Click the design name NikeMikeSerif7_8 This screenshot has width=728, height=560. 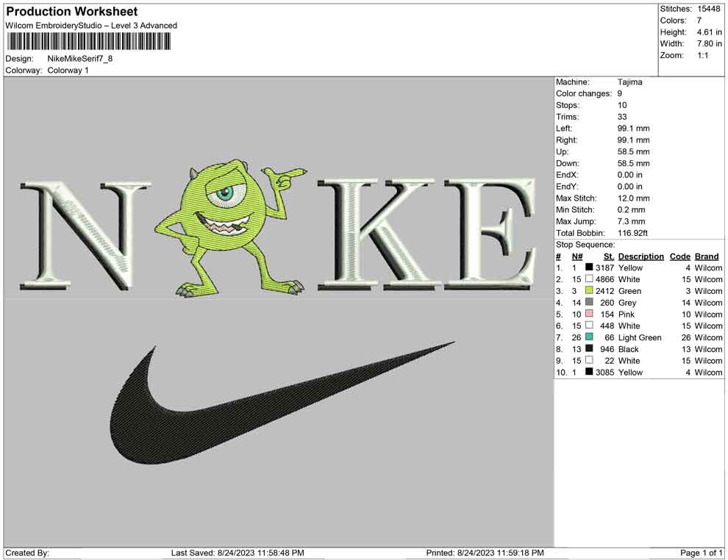pyautogui.click(x=80, y=59)
